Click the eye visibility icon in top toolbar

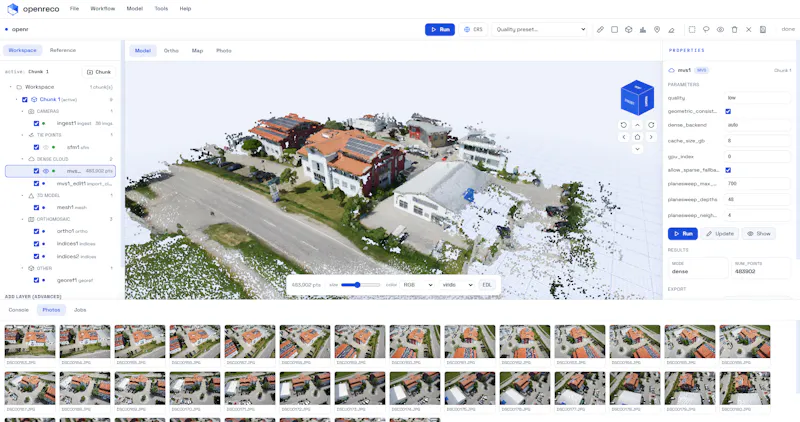[x=720, y=30]
